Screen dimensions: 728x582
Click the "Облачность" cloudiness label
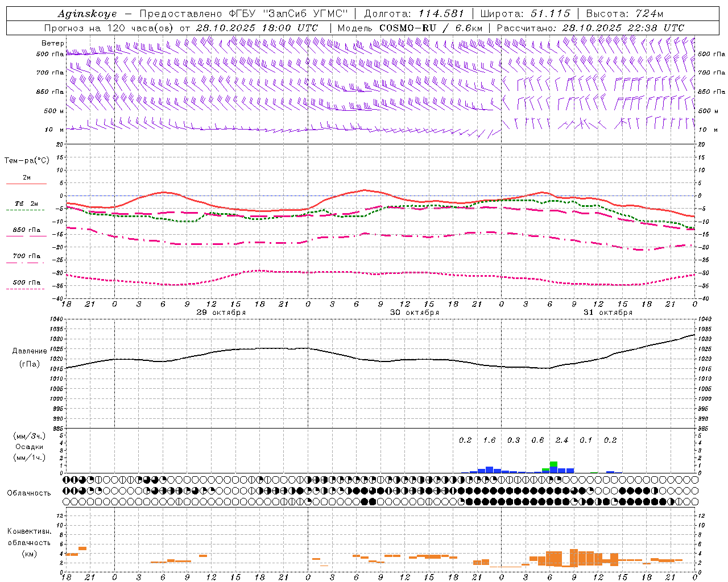(x=29, y=493)
